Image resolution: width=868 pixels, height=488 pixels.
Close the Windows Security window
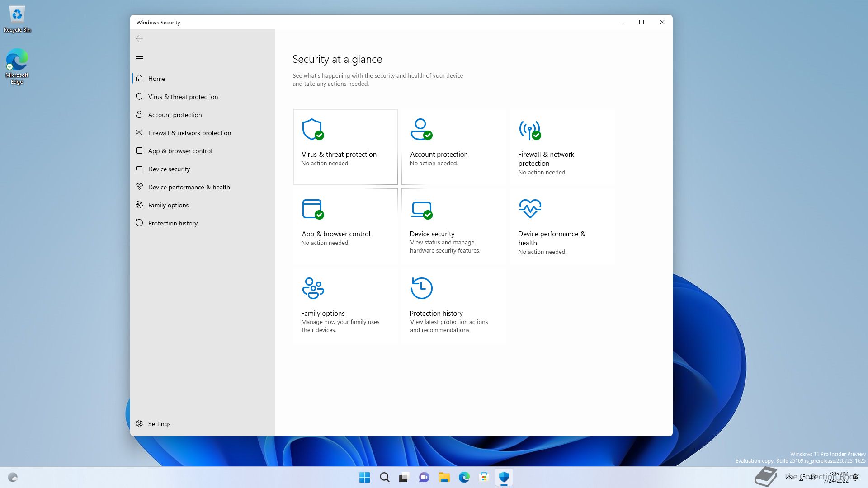662,22
